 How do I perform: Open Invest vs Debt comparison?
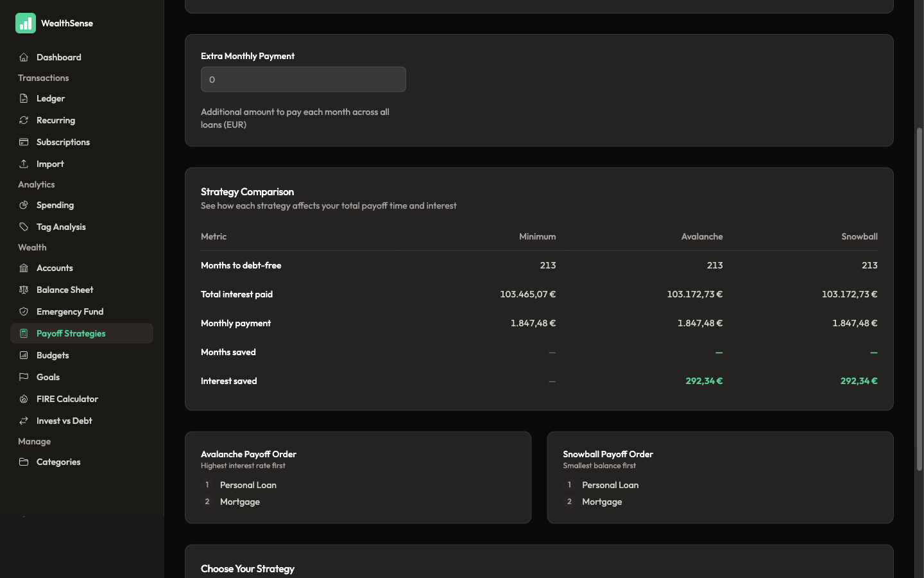81,421
